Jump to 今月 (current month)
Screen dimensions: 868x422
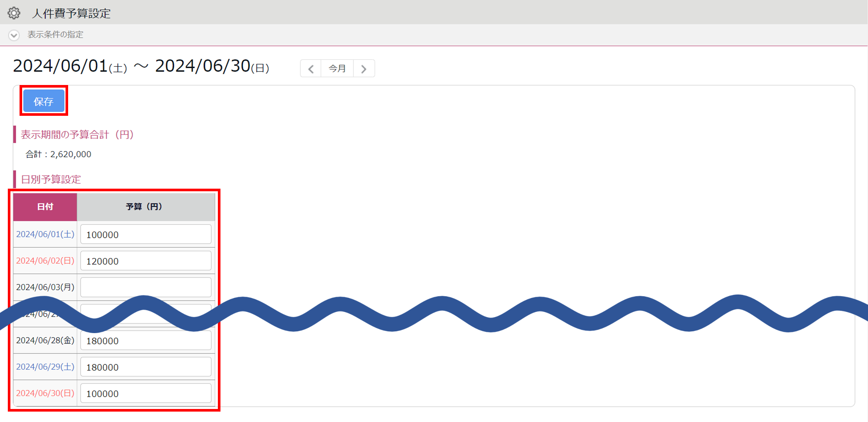pyautogui.click(x=337, y=69)
